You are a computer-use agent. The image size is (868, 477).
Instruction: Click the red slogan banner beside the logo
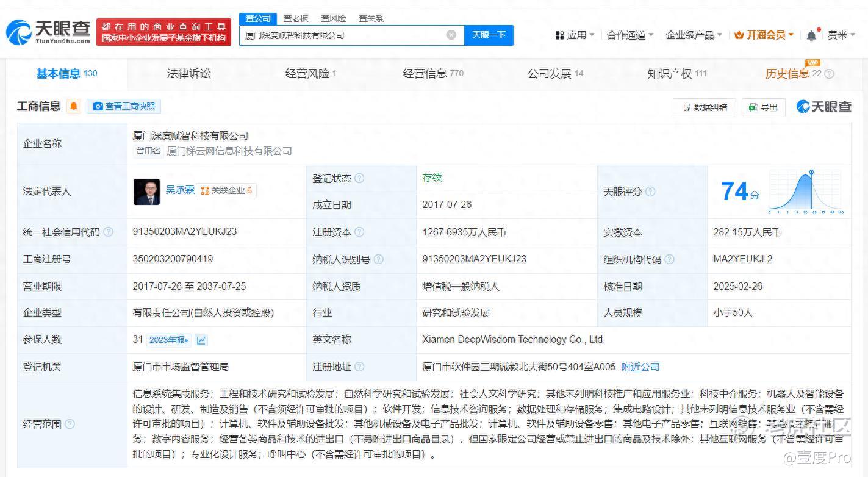(x=164, y=32)
